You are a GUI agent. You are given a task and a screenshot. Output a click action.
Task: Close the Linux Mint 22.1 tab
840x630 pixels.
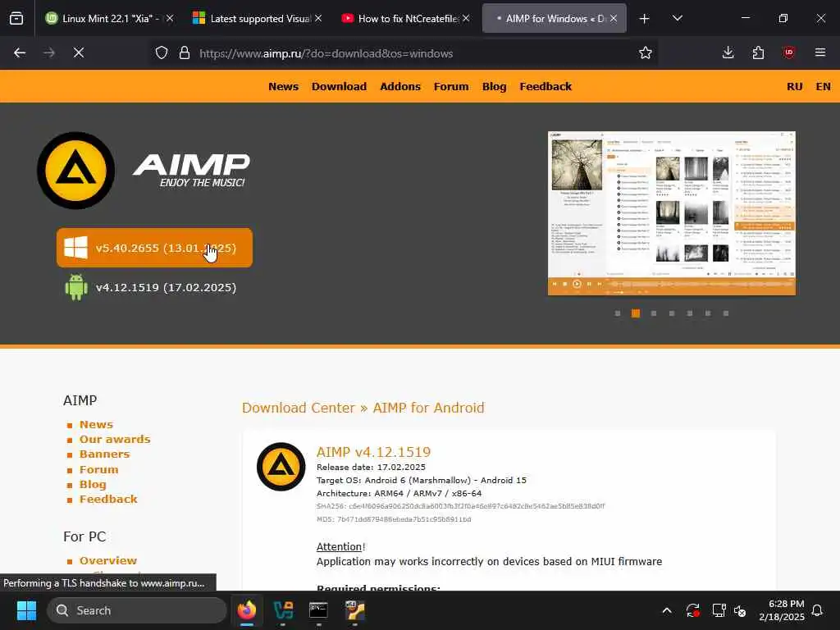click(x=169, y=18)
